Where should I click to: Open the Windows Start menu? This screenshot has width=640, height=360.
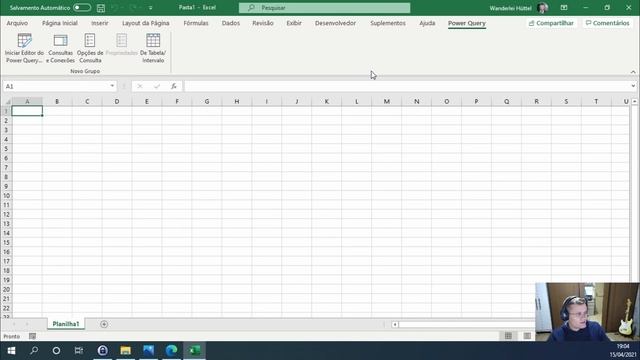point(11,351)
